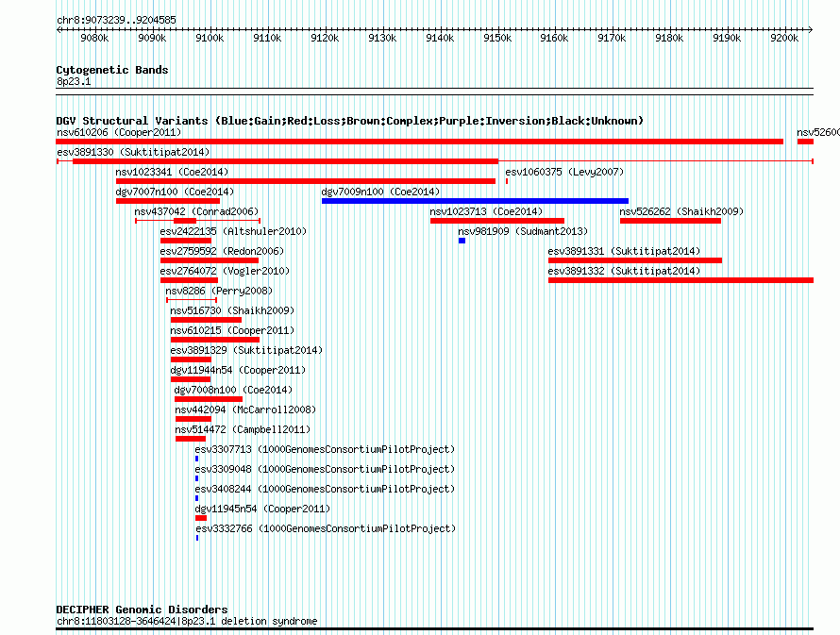This screenshot has width=840, height=635.
Task: Click the 9120k ruler mark
Action: click(325, 38)
